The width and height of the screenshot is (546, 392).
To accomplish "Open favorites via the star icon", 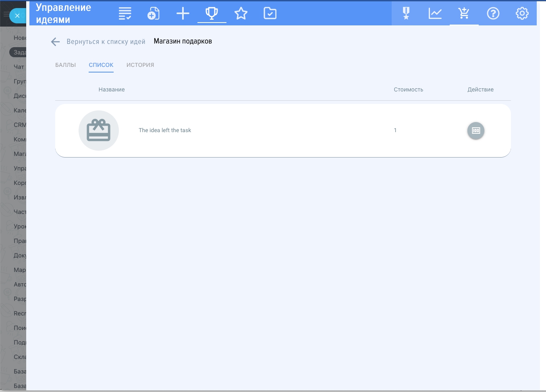I will click(241, 14).
